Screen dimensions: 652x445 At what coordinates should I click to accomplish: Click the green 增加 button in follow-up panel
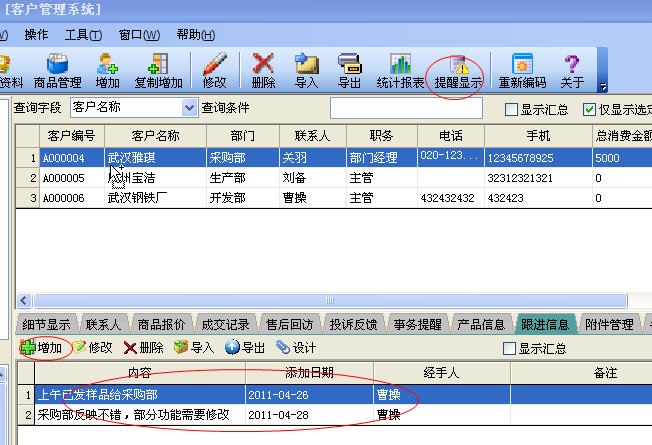point(41,347)
